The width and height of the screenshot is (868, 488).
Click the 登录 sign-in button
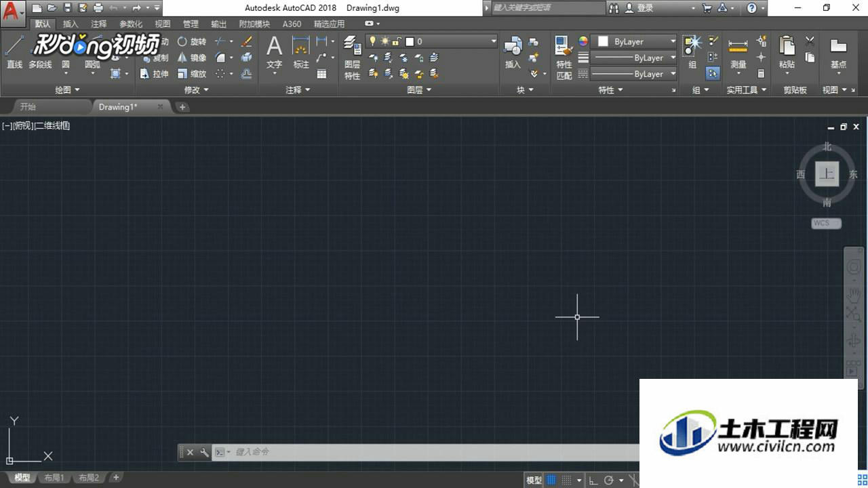point(639,8)
